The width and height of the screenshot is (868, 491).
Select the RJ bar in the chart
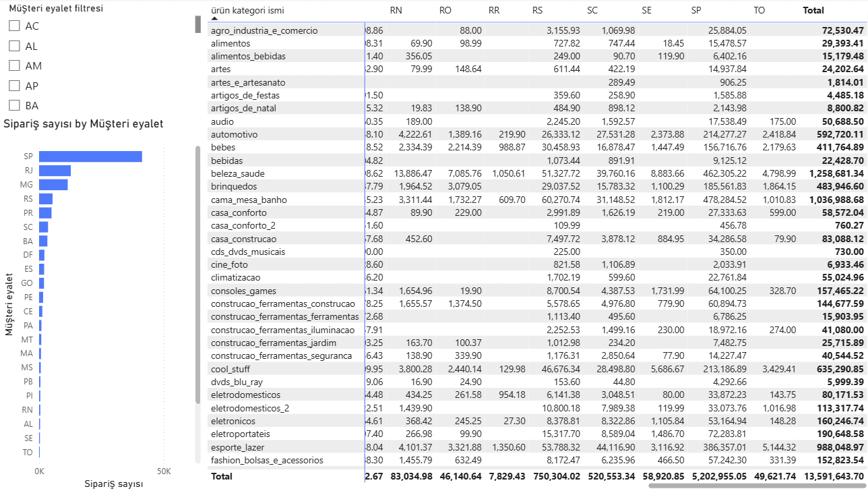click(x=55, y=171)
